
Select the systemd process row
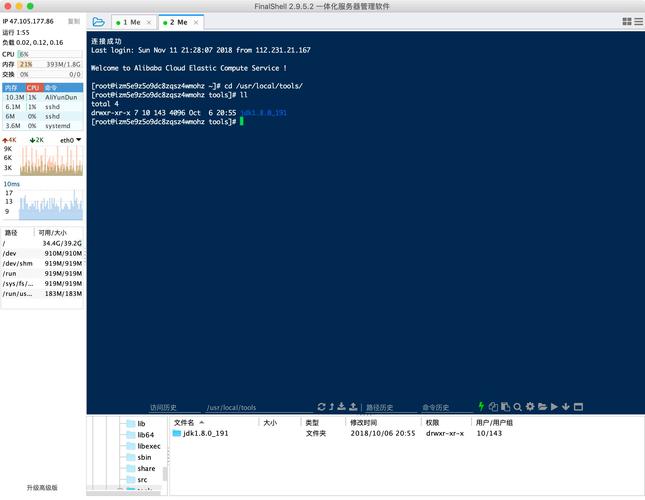43,126
